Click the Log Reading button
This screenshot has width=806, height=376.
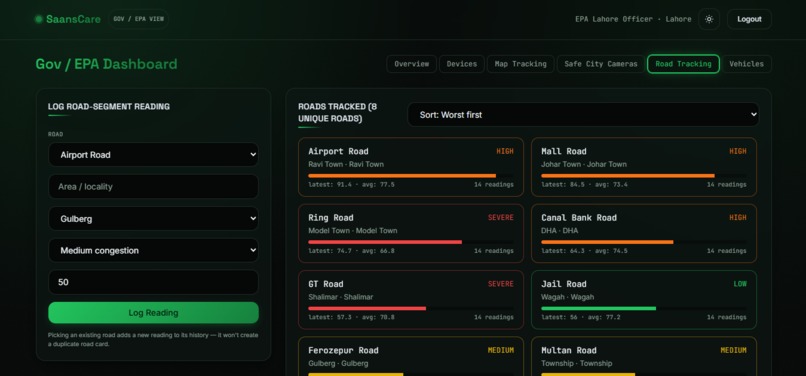153,313
